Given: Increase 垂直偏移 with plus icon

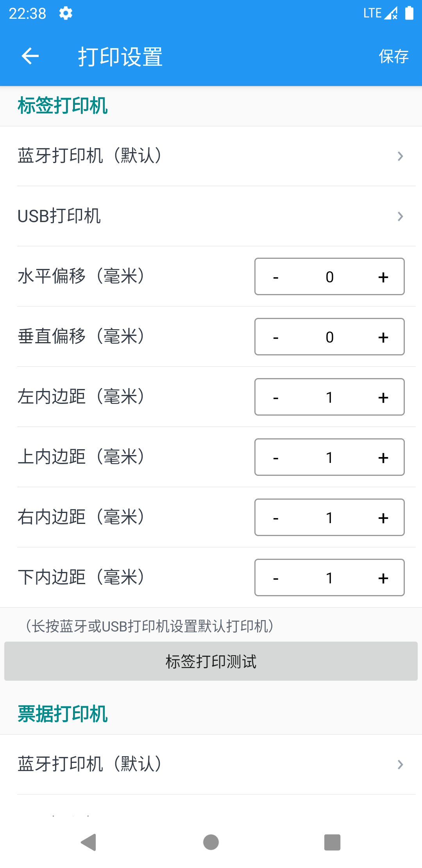Looking at the screenshot, I should coord(383,337).
